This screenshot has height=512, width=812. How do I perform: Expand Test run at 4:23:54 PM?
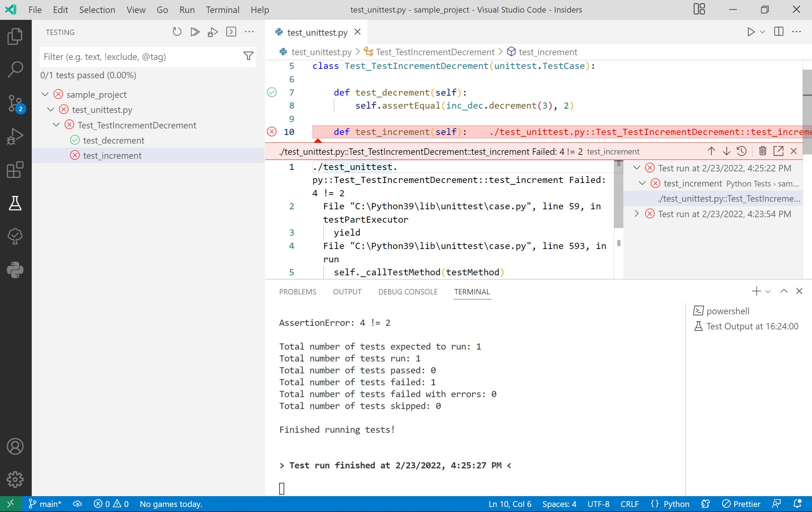pyautogui.click(x=637, y=214)
